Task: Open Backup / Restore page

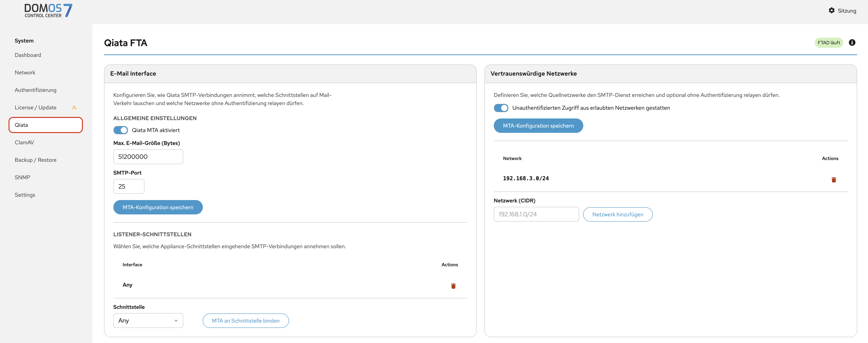Action: coord(36,160)
